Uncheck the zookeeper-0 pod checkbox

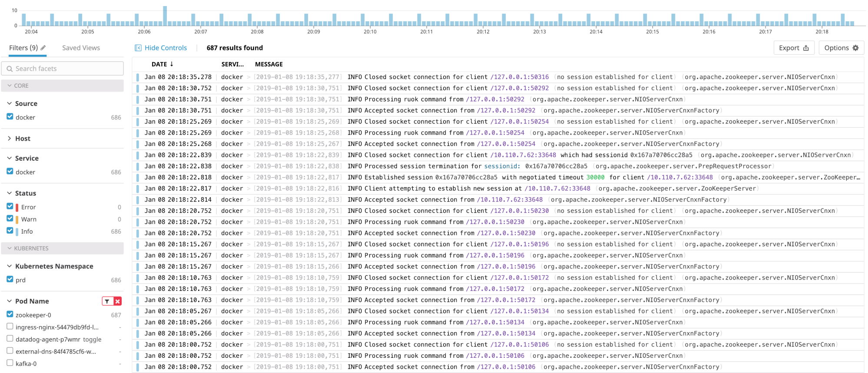click(10, 314)
